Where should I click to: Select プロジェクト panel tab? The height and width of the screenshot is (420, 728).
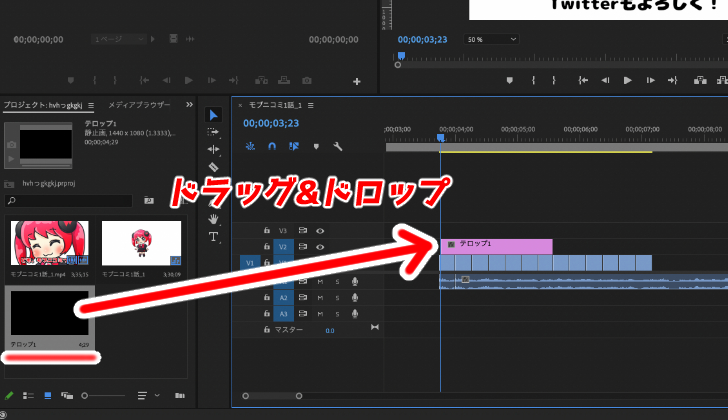pyautogui.click(x=43, y=105)
